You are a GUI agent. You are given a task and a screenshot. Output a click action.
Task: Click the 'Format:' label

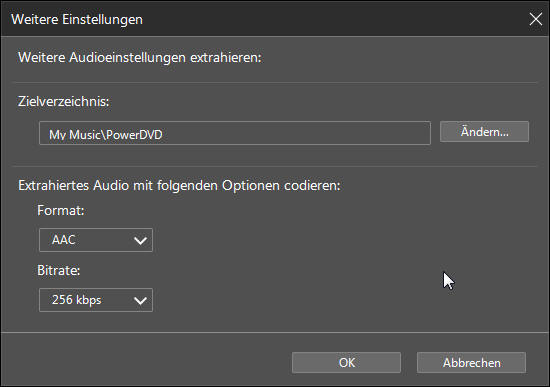coord(61,210)
